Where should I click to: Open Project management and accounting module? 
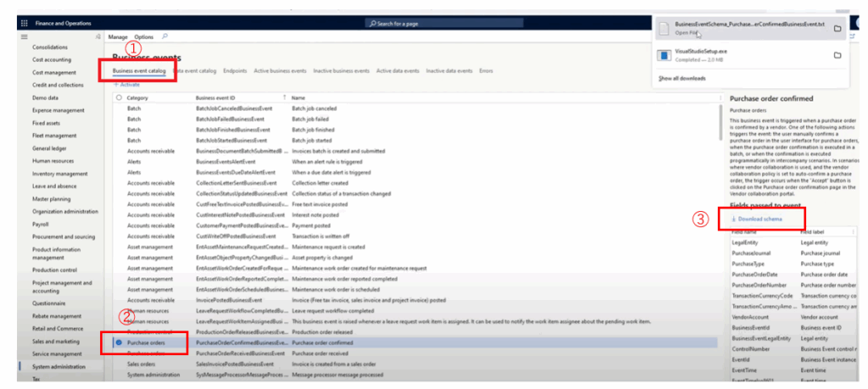[x=62, y=286]
